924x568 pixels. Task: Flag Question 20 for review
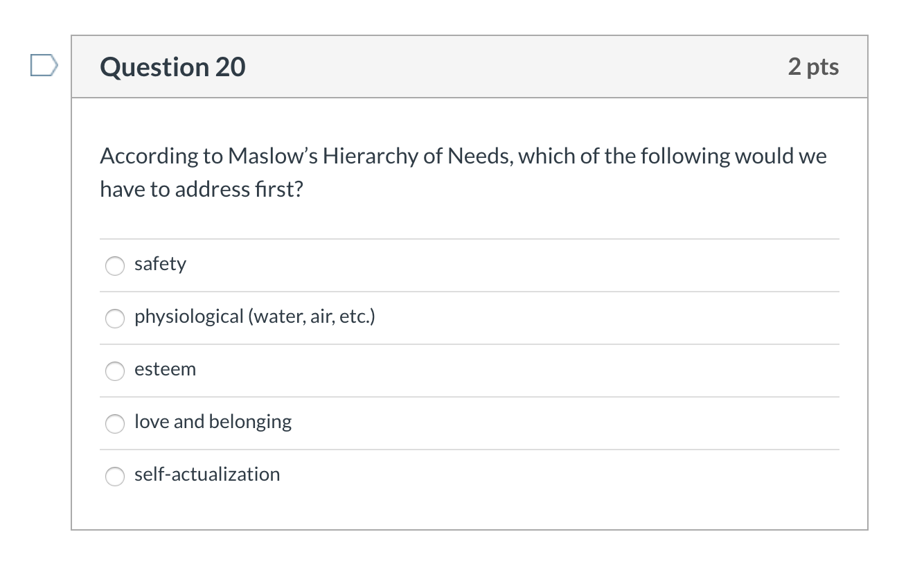(44, 66)
